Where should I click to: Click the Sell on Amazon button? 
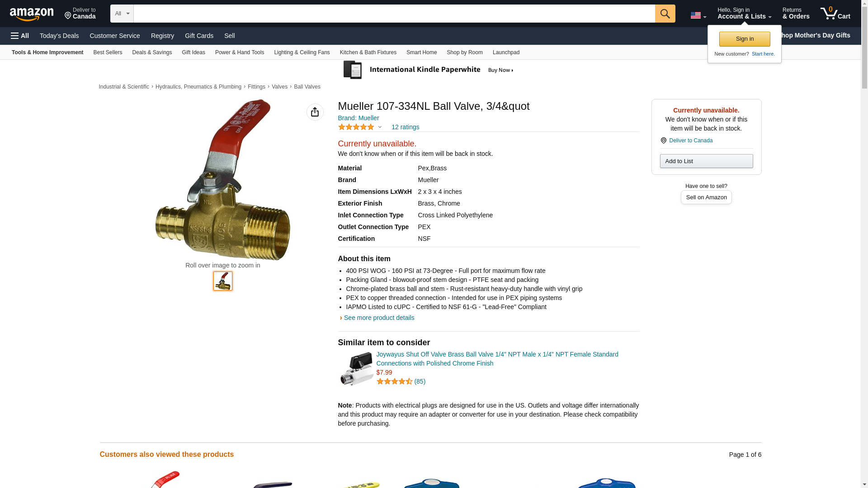(706, 197)
